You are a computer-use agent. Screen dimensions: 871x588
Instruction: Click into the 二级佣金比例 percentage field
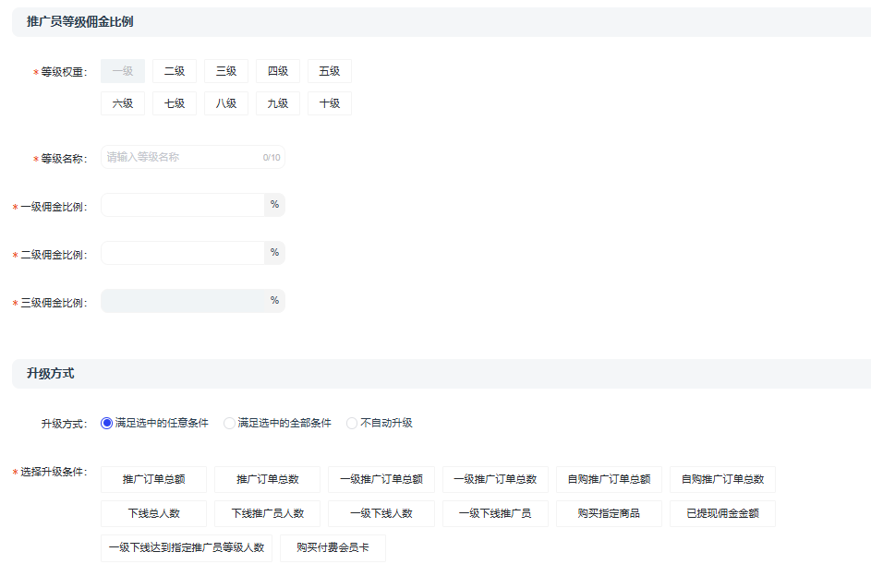point(182,253)
